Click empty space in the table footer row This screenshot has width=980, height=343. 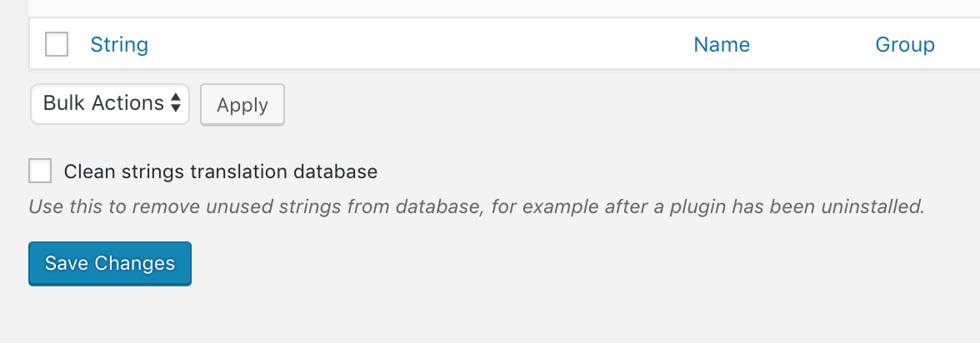(418, 44)
